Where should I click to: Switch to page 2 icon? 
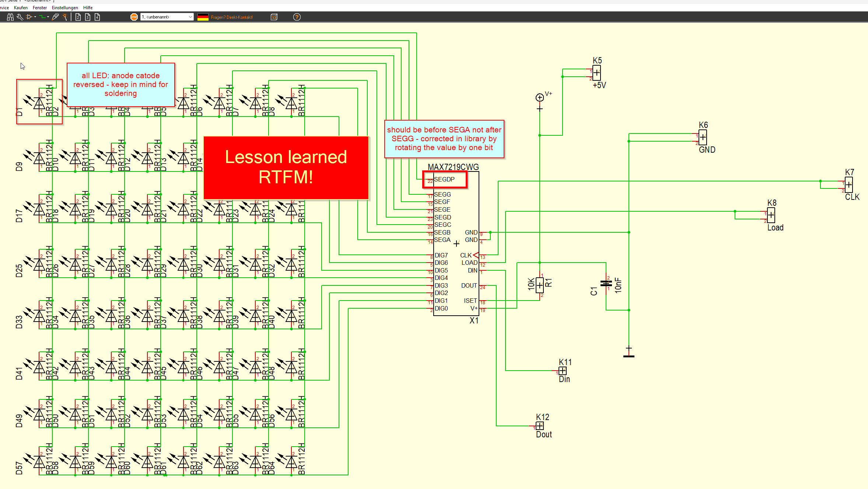coord(78,17)
